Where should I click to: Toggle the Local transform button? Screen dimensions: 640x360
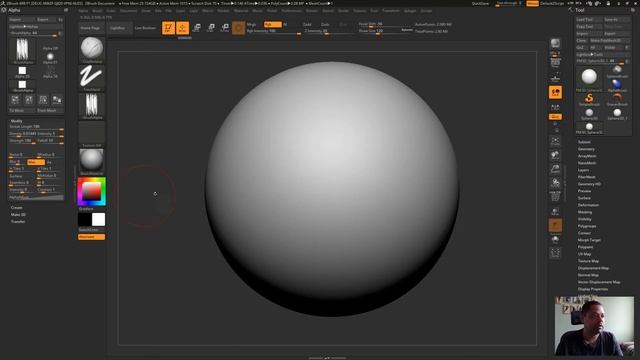coord(555,92)
